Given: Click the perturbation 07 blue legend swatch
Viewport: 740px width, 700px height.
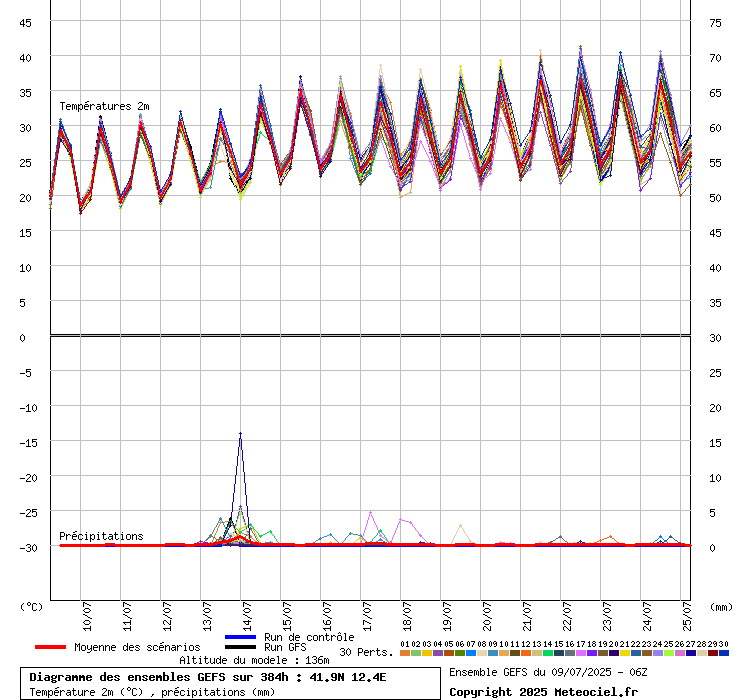Looking at the screenshot, I should click(x=471, y=653).
